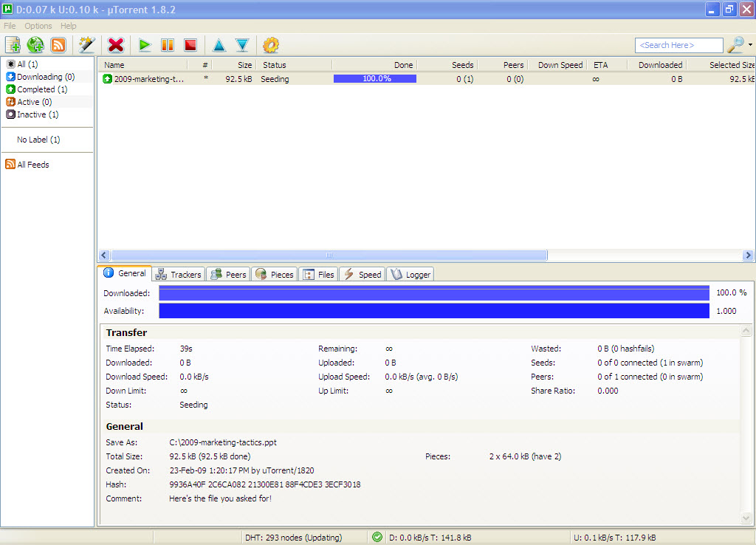Pause the torrent with orange pause icon
This screenshot has height=545, width=756.
[168, 45]
